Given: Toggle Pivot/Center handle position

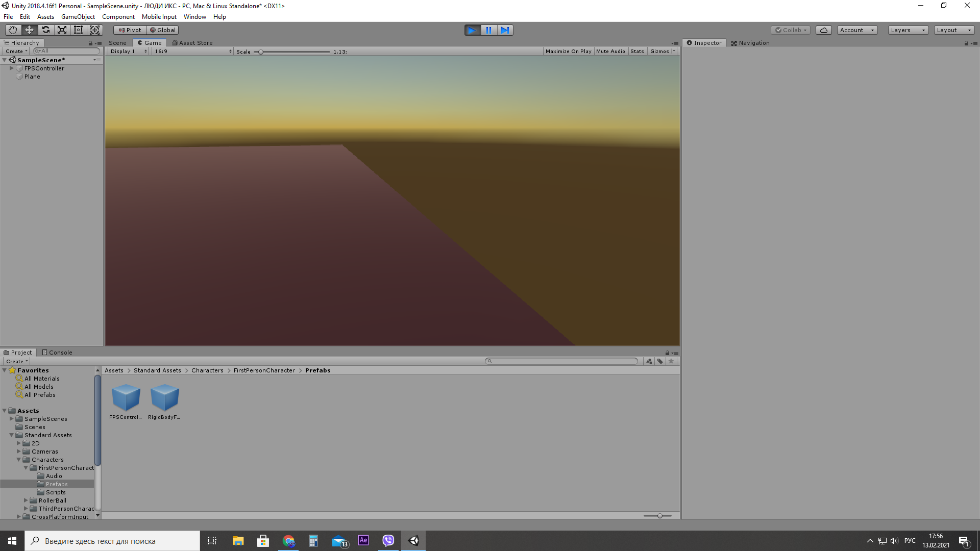Looking at the screenshot, I should click(130, 30).
